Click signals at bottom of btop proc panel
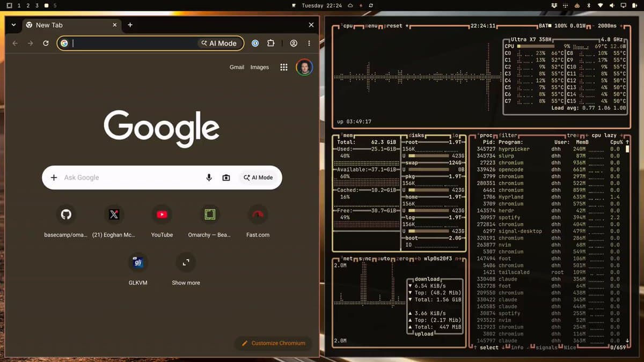 547,348
